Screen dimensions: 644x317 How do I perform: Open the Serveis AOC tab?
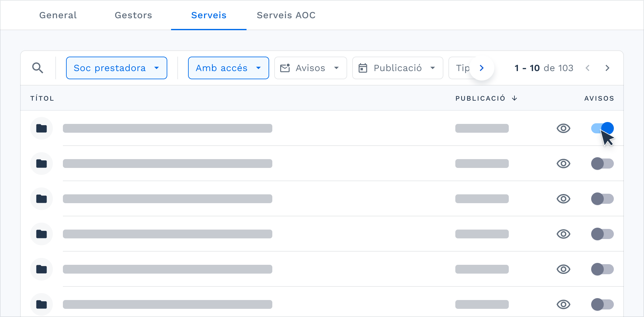click(286, 15)
